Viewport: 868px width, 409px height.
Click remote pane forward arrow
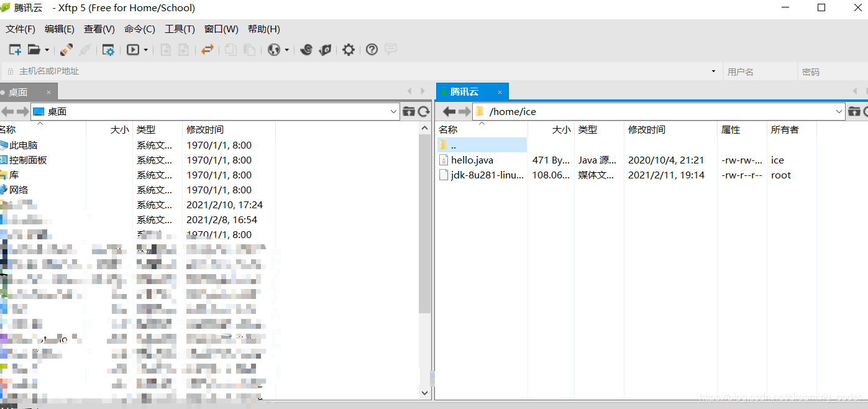pos(464,111)
